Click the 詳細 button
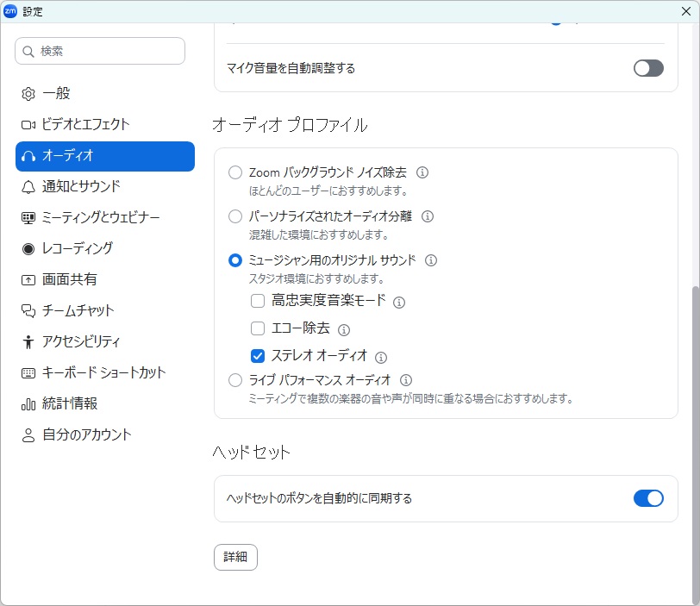Screen dimensions: 700x606 tap(235, 557)
